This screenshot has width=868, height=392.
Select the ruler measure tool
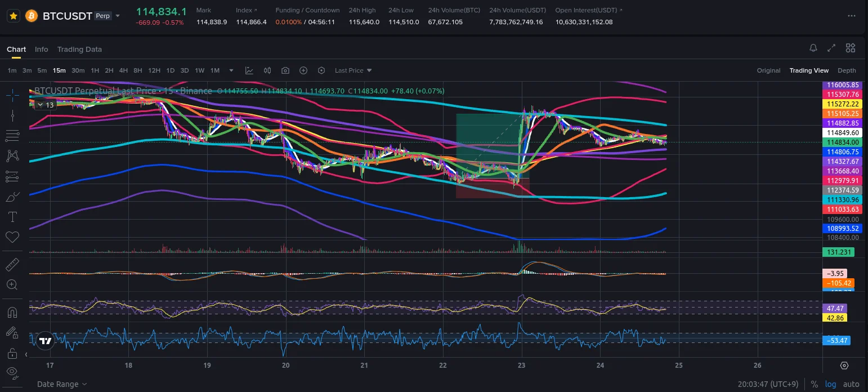click(12, 264)
